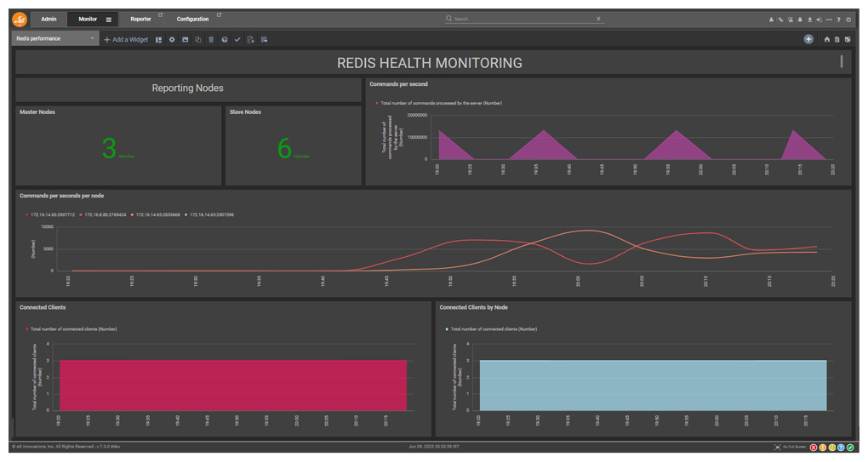The width and height of the screenshot is (868, 462).
Task: Open Reporter in new window icon
Action: point(161,15)
